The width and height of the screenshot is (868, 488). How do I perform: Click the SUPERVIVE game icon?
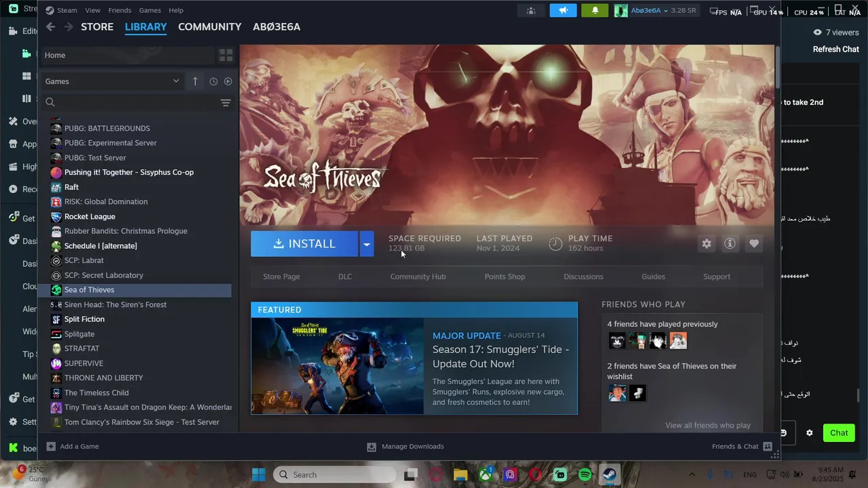[56, 363]
